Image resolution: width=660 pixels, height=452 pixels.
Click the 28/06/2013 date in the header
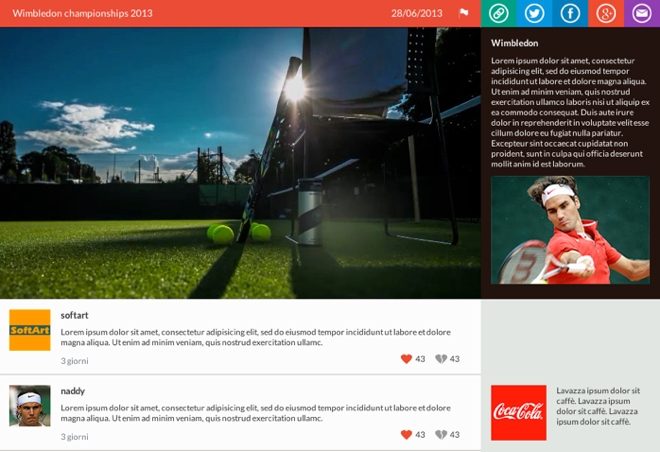(416, 13)
